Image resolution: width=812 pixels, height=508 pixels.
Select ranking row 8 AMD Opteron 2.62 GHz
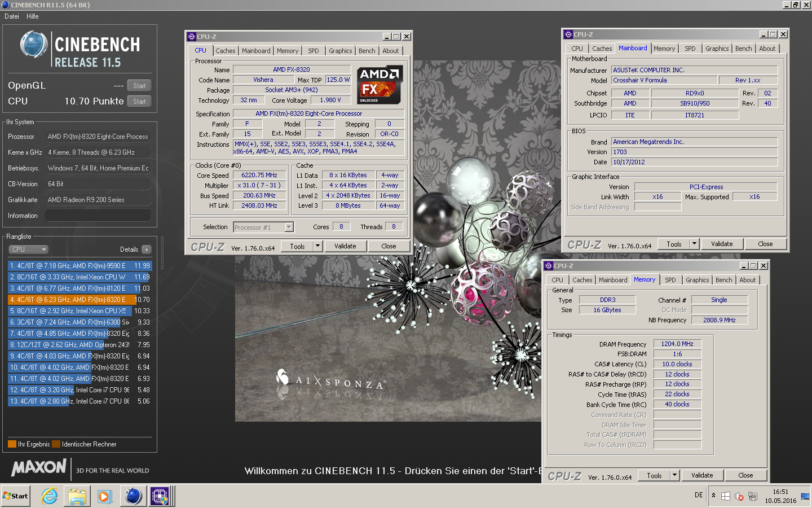(80, 345)
